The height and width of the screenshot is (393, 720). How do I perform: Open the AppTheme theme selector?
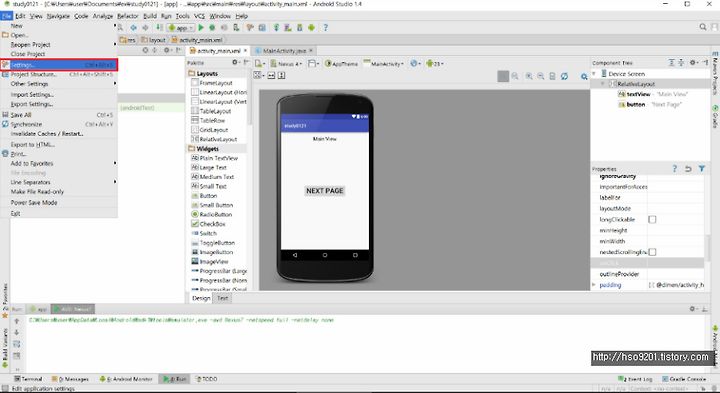pyautogui.click(x=341, y=64)
